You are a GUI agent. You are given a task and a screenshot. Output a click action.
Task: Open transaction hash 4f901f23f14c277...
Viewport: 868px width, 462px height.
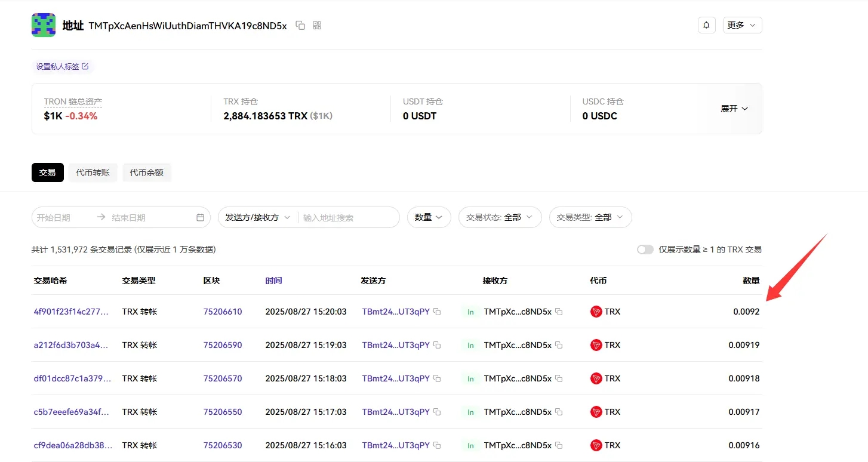(72, 312)
